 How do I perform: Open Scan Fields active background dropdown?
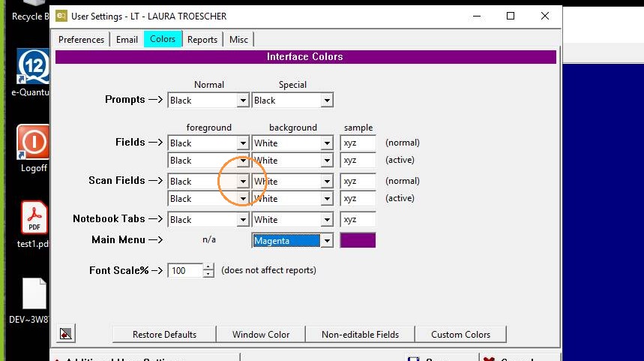coord(327,199)
